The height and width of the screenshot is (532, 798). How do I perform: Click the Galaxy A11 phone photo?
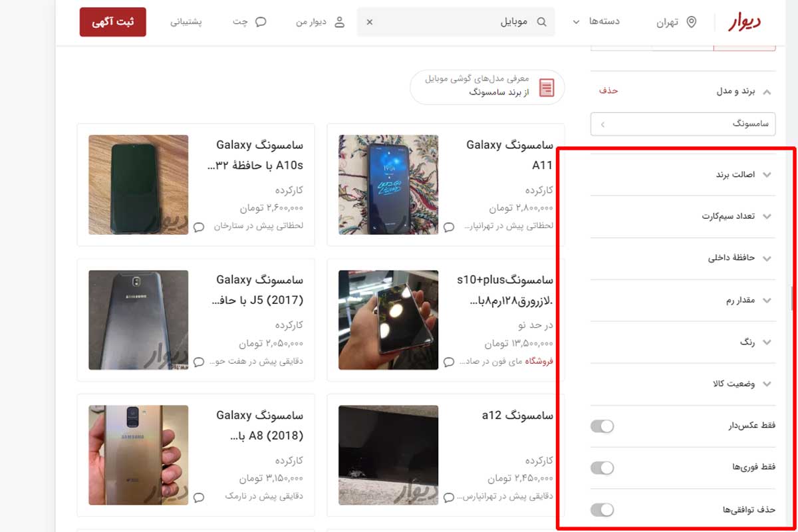388,185
